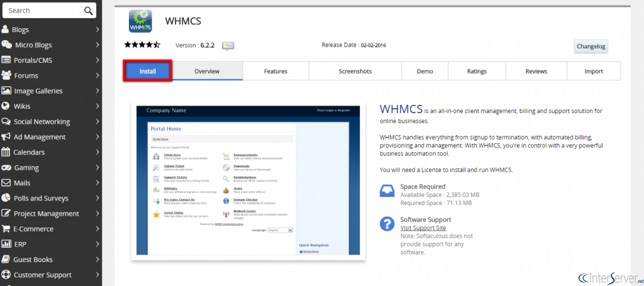Click the Available Space 2,385.03 MB text
The image size is (644, 286).
click(x=440, y=194)
